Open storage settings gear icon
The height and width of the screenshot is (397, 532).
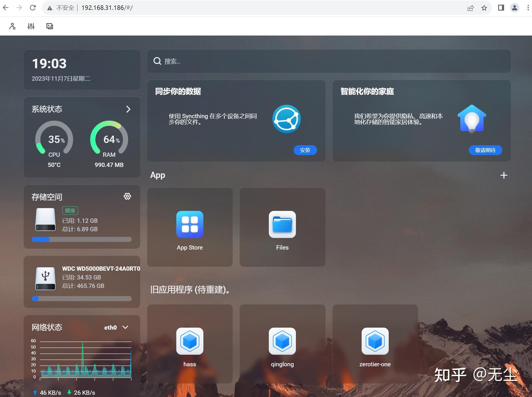click(127, 196)
